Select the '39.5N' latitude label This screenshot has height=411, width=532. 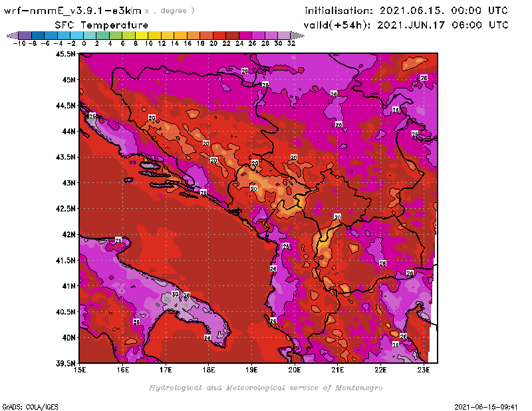[x=65, y=364]
